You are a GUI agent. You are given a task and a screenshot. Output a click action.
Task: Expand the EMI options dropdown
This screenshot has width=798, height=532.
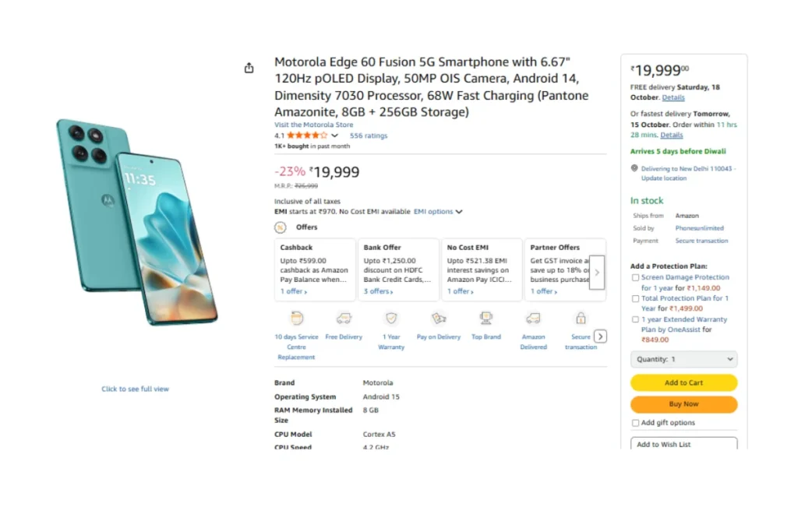coord(438,212)
